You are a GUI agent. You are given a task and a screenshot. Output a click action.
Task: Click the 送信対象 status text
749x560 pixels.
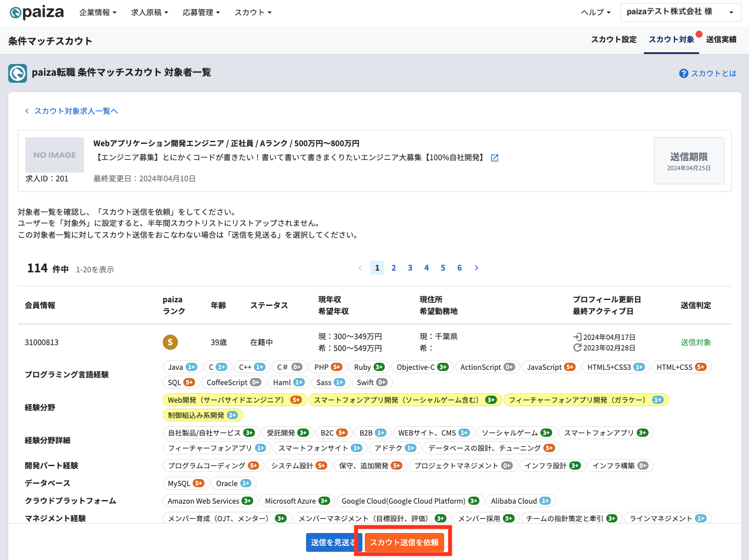(696, 342)
